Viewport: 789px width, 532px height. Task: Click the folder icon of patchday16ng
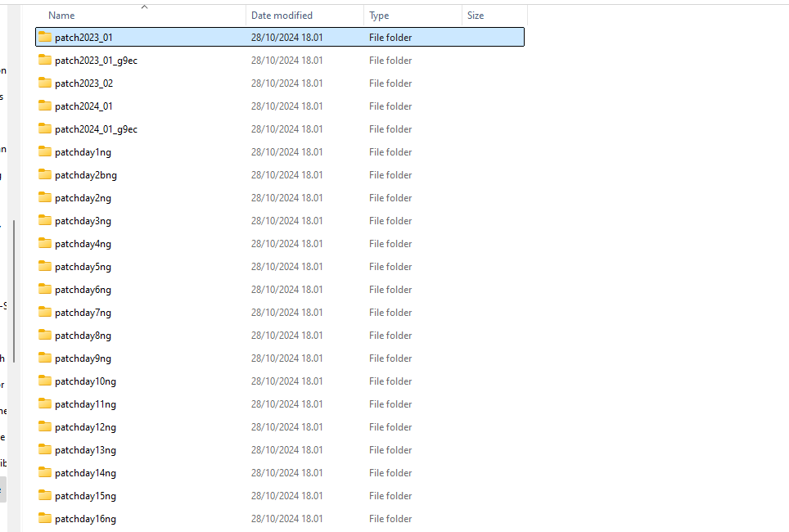point(45,518)
